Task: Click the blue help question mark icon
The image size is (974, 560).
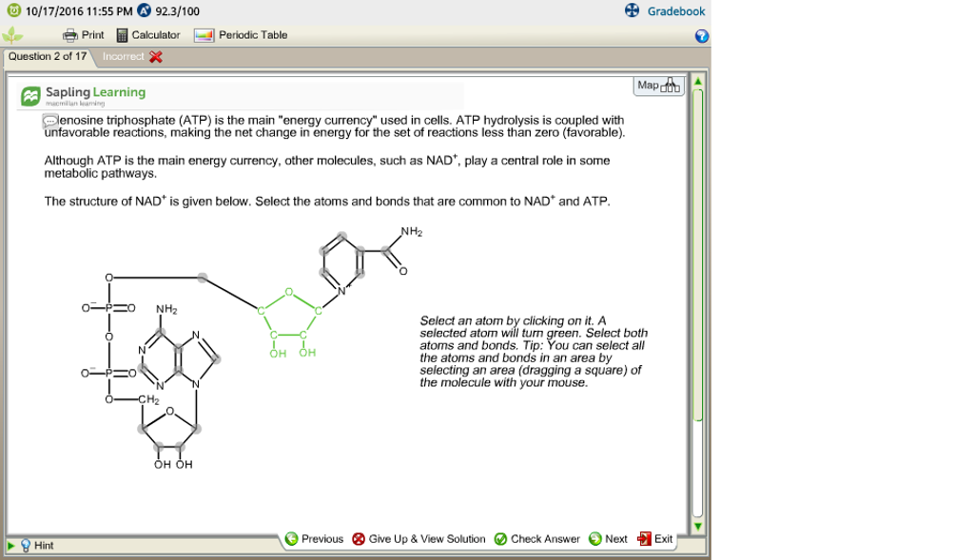Action: (x=701, y=35)
